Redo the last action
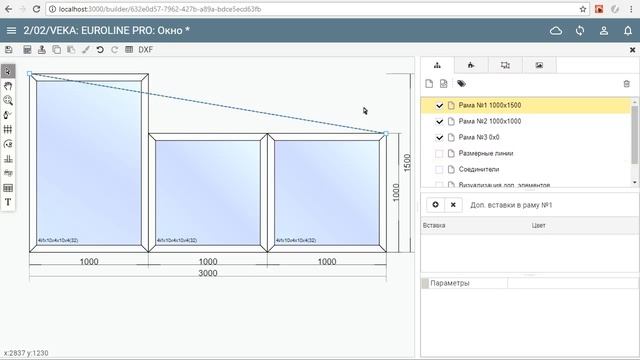The height and width of the screenshot is (360, 640). (115, 50)
